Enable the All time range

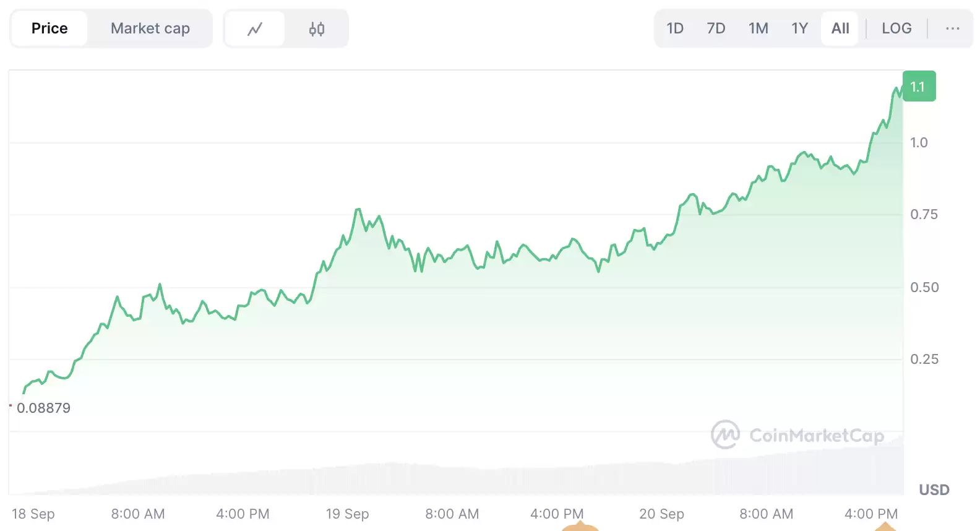coord(839,28)
